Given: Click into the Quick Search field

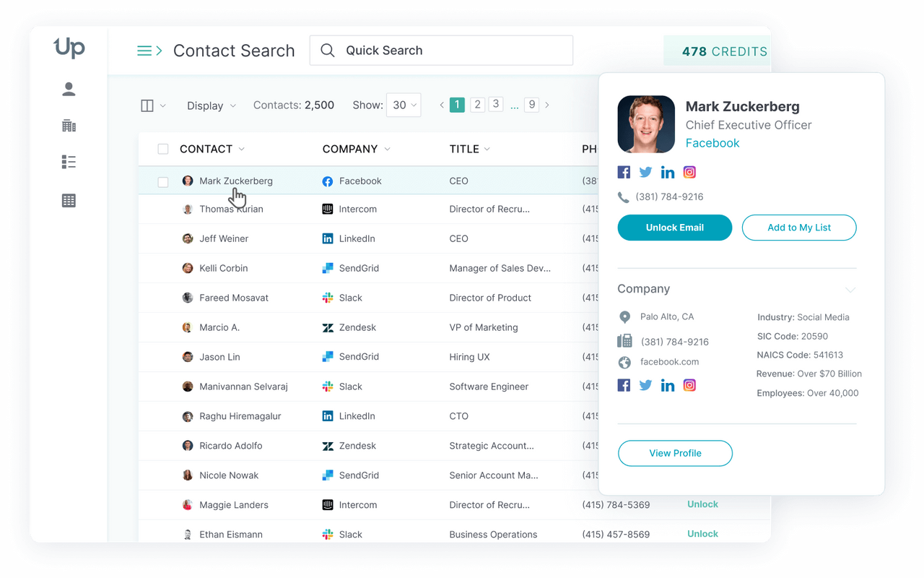Looking at the screenshot, I should click(441, 51).
